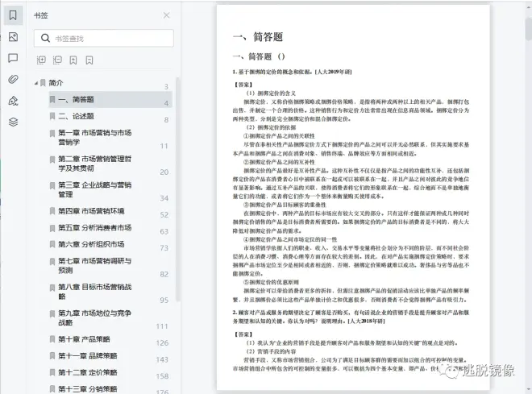Navigate to 第十一章 品牌策略 bookmark
Viewport: 532px width, 394px height.
(x=88, y=355)
